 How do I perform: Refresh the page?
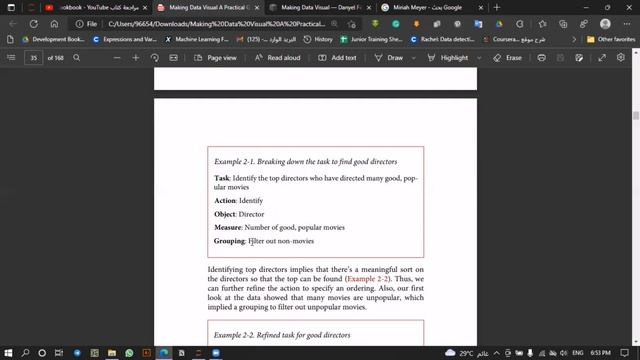click(x=33, y=24)
